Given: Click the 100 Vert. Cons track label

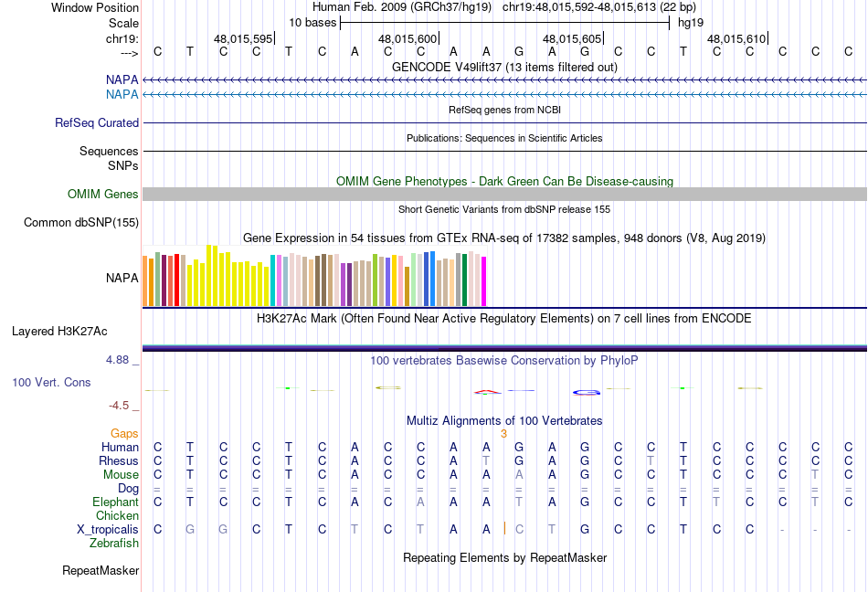Looking at the screenshot, I should (51, 382).
